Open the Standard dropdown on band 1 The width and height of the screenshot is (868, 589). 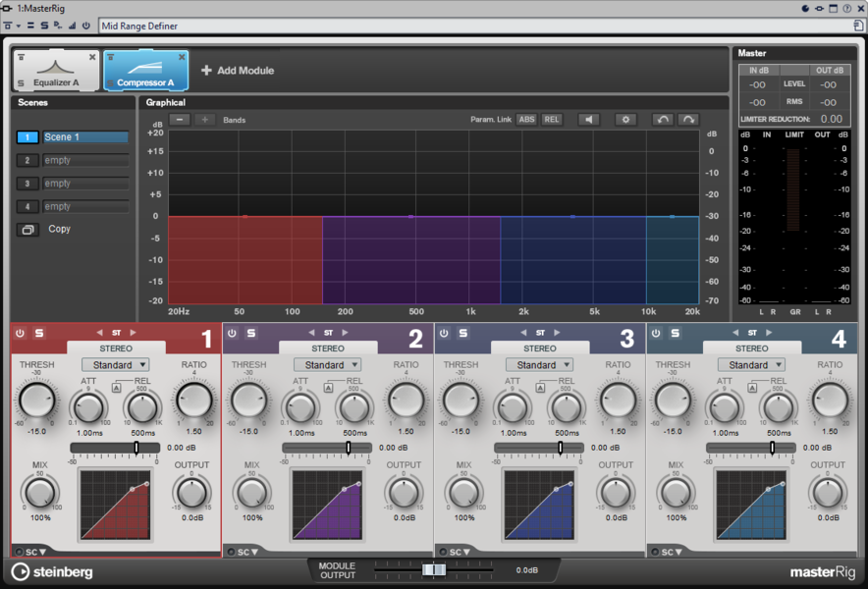115,365
